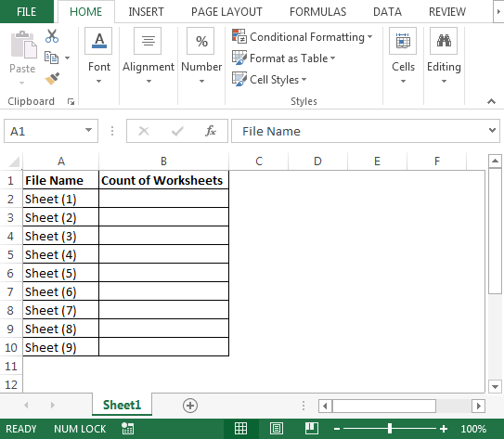The height and width of the screenshot is (439, 504).
Task: Click the Insert Function fx icon
Action: [x=211, y=131]
